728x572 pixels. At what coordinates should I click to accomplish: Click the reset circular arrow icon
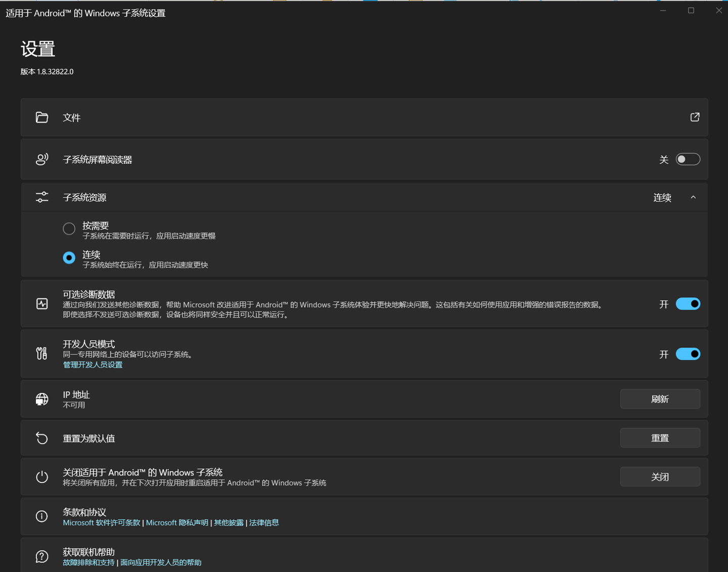click(41, 437)
